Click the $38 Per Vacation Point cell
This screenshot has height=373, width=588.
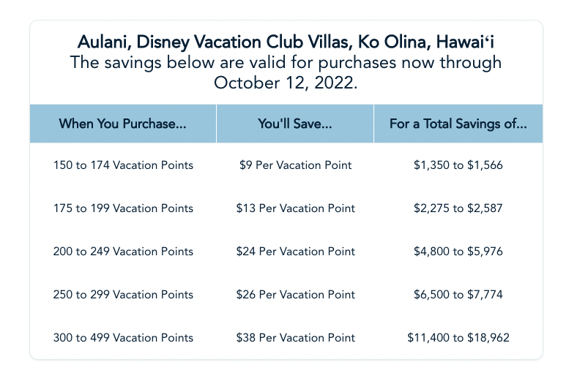click(x=295, y=338)
